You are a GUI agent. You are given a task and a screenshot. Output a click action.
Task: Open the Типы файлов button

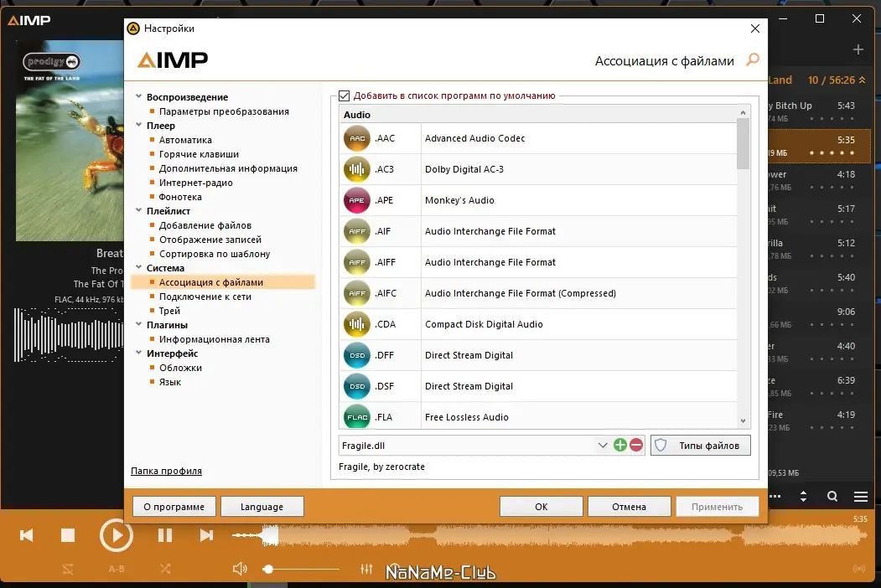[701, 446]
